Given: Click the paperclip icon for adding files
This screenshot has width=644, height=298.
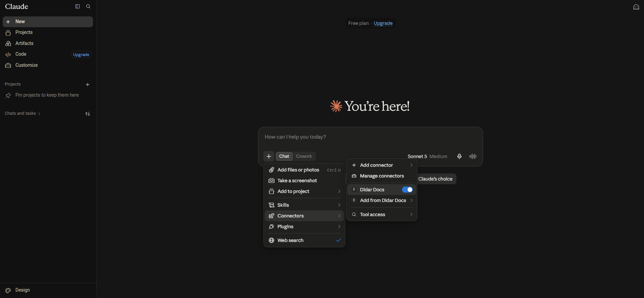Looking at the screenshot, I should 271,170.
